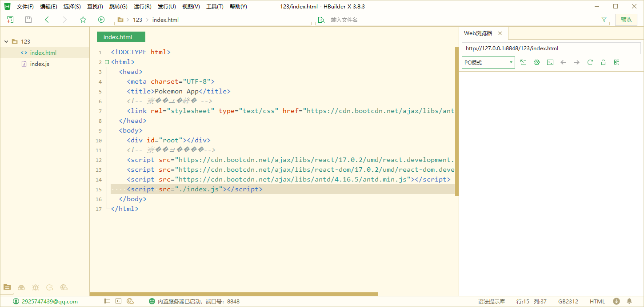This screenshot has height=307, width=644.
Task: Toggle terminal icon in status bar
Action: [x=118, y=301]
